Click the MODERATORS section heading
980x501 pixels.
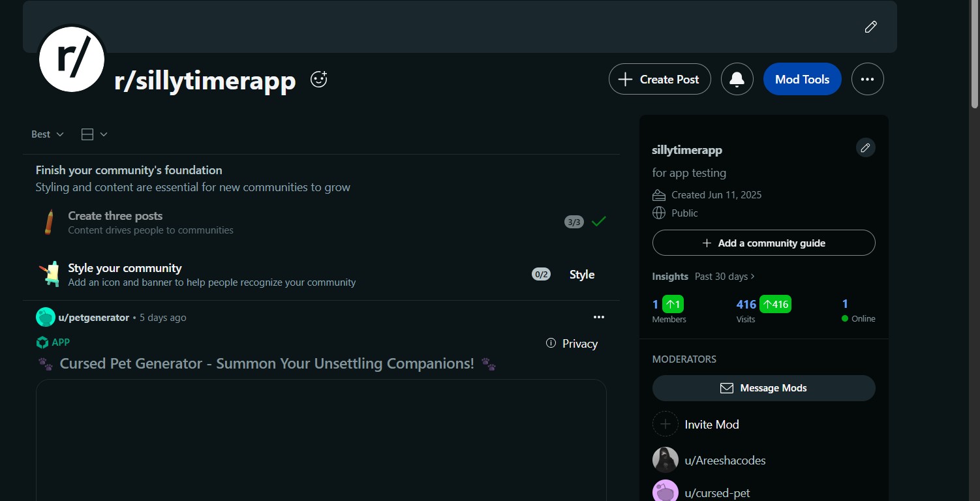pos(684,359)
